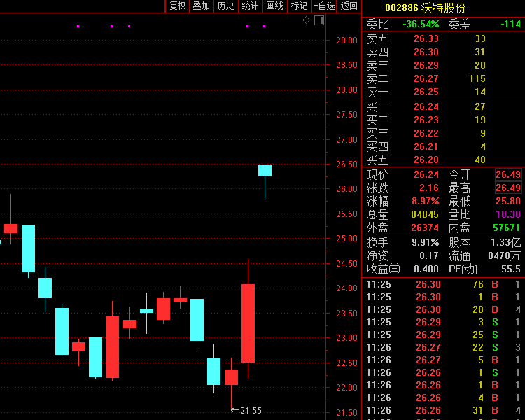Click the stock title 002886 沃特股份

coord(425,8)
